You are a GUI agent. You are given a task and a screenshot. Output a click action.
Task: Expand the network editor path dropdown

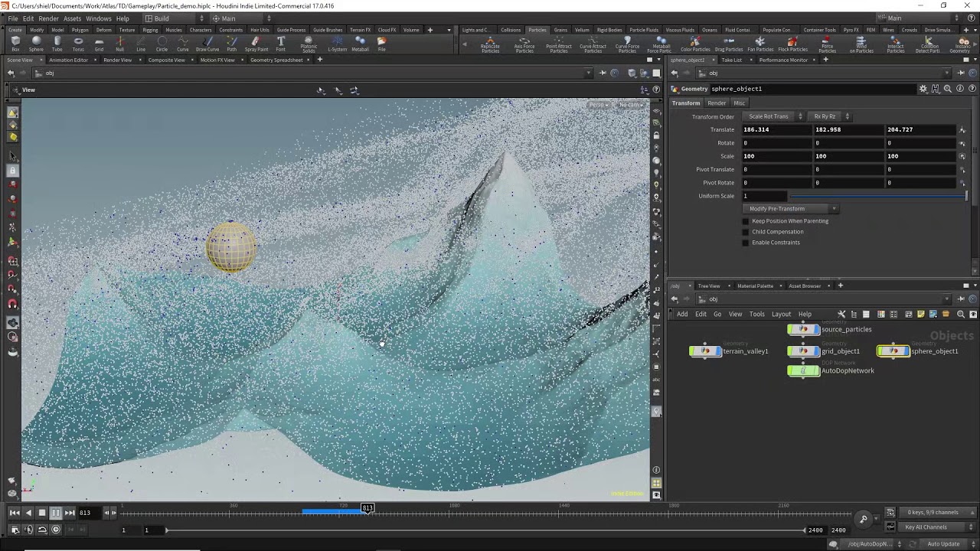[x=948, y=299]
